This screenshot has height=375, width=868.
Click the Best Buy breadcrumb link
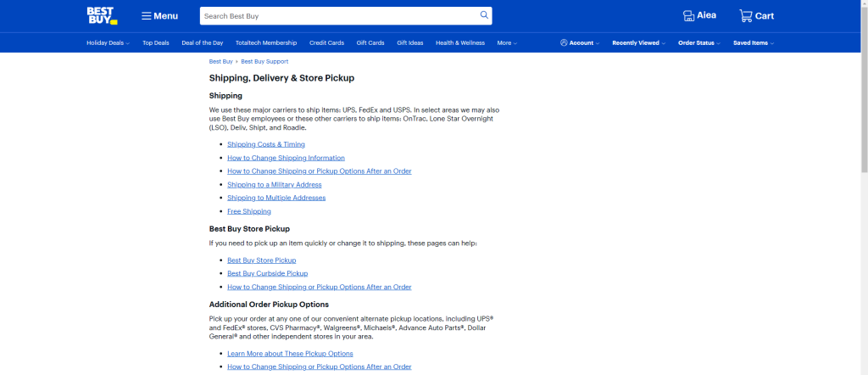pos(221,61)
